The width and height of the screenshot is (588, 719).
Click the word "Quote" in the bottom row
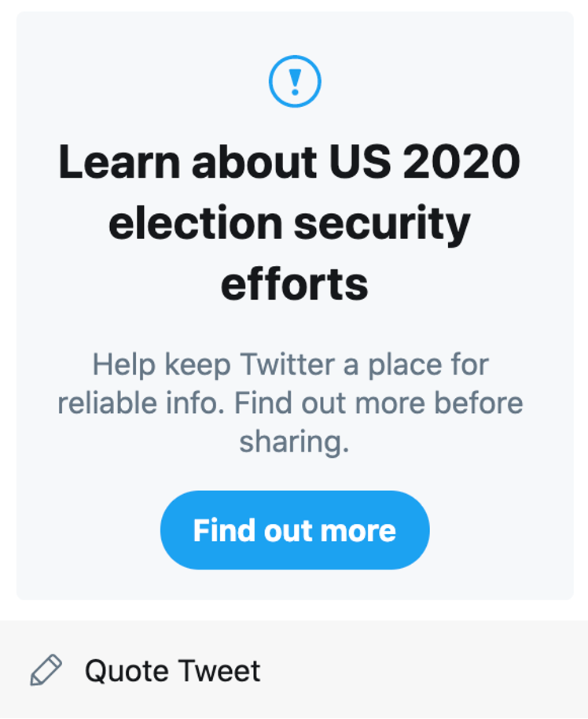[x=127, y=671]
